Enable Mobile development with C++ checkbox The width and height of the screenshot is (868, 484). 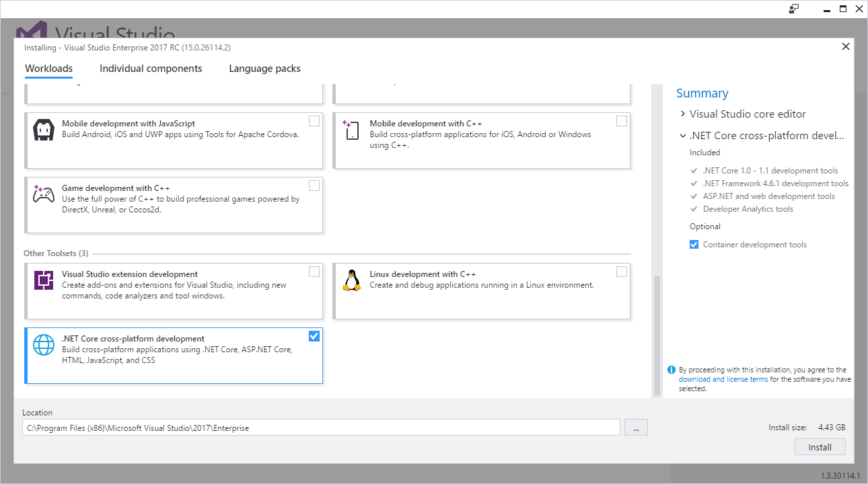coord(622,121)
